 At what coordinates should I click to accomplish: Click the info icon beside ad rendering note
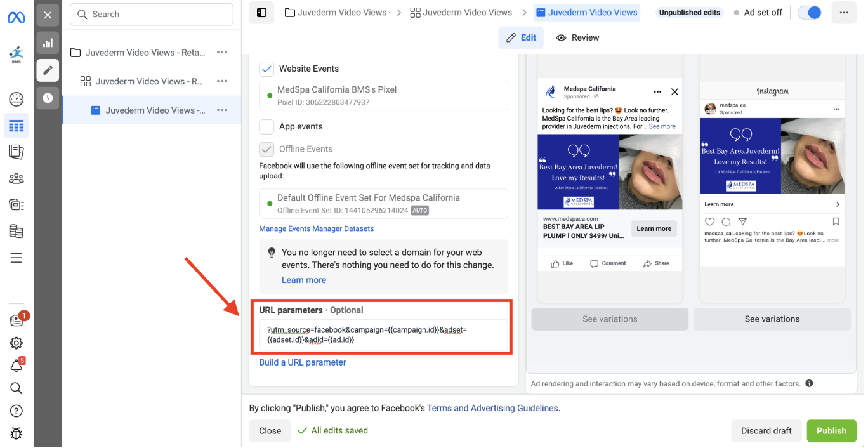[x=809, y=383]
